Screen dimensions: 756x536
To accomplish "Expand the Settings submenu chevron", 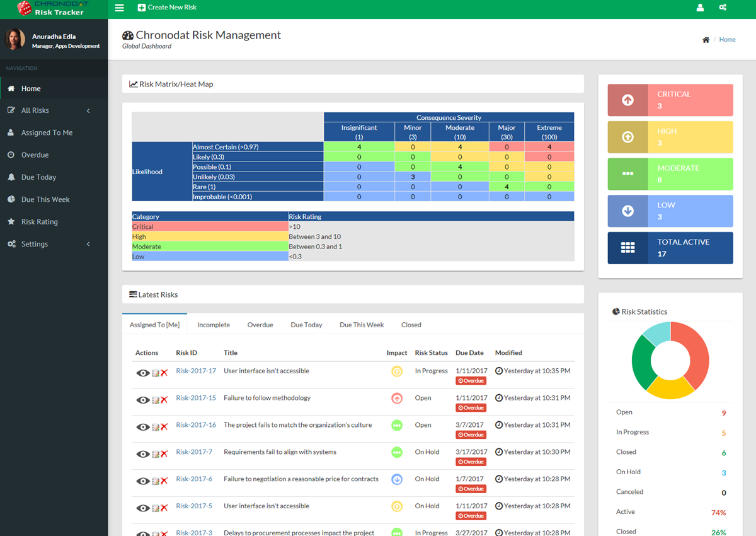I will [88, 244].
